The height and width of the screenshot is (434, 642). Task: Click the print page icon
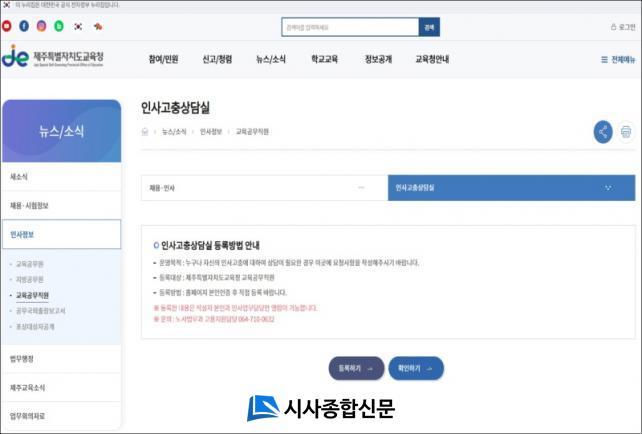click(626, 131)
